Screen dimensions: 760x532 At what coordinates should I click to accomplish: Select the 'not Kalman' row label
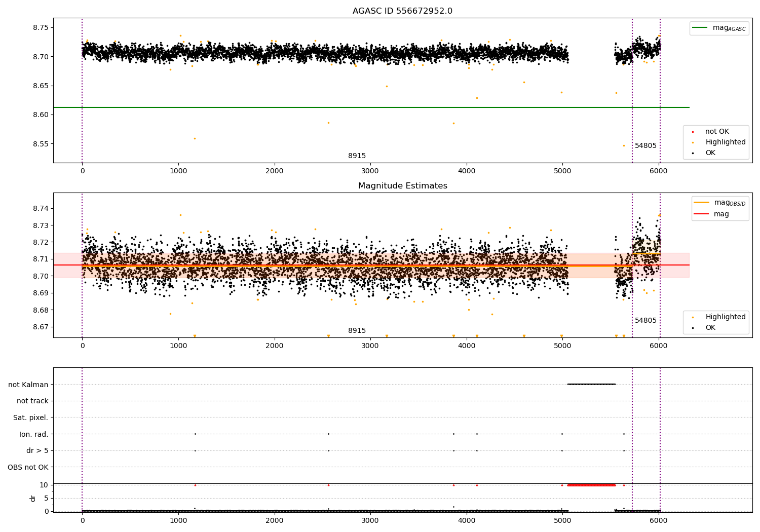tap(28, 385)
